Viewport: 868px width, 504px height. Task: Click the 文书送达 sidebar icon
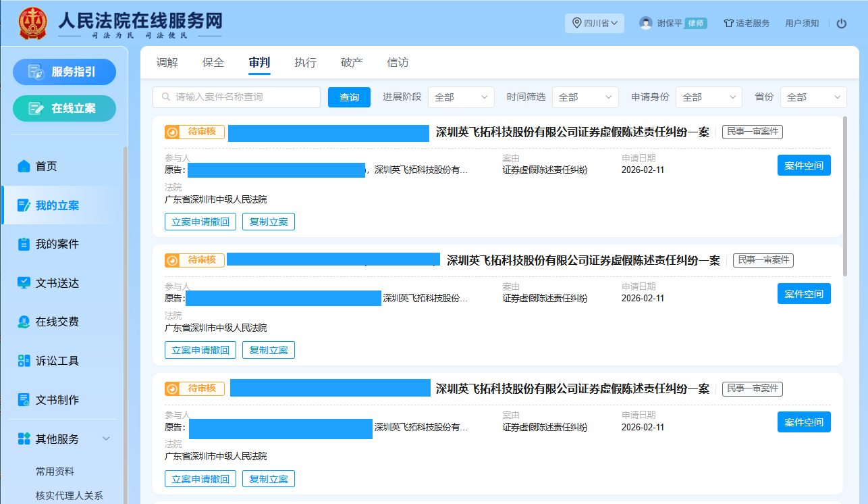click(24, 283)
